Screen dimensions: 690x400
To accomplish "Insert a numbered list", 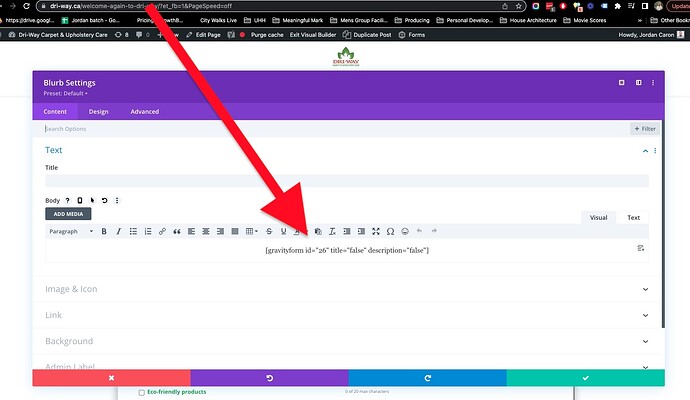I will click(148, 231).
